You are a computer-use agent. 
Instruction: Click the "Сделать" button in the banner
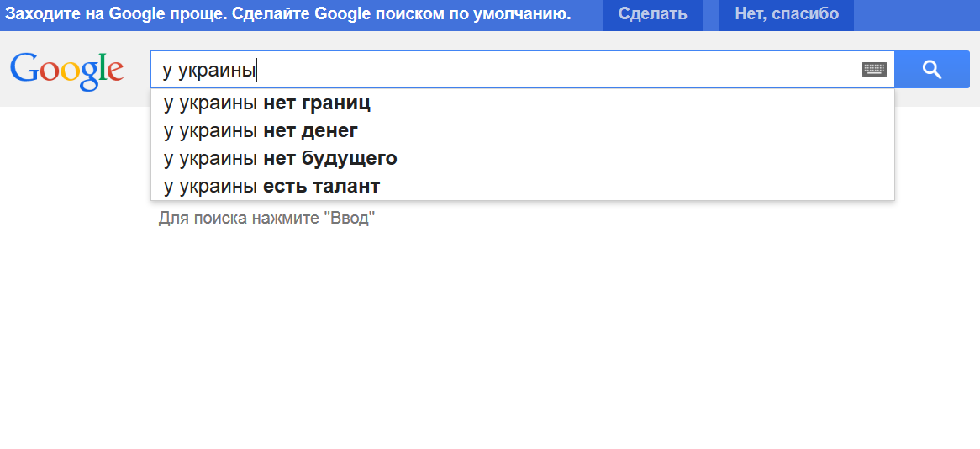point(652,14)
